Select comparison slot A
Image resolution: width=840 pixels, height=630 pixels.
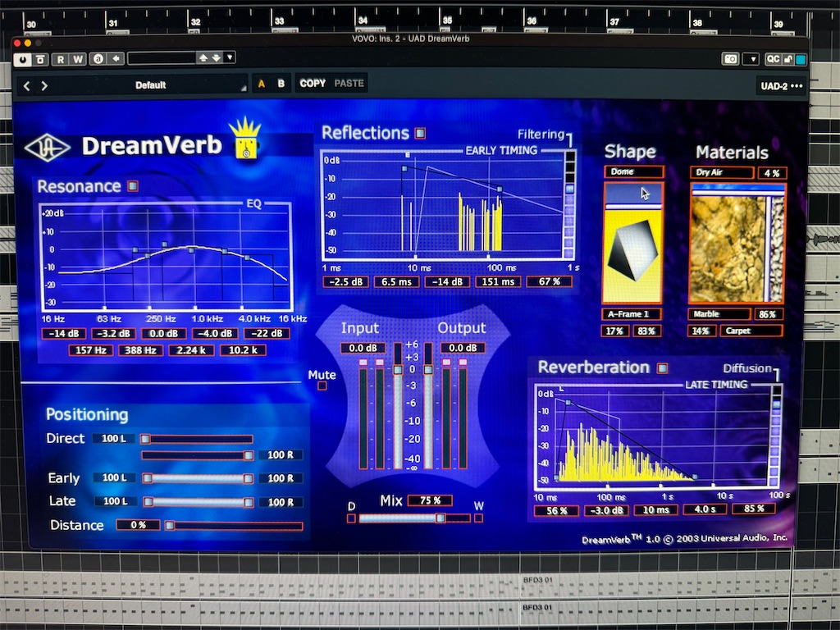(x=262, y=84)
